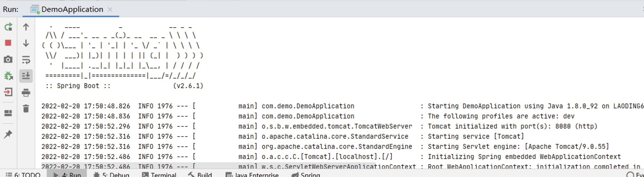Jump to next occurrence with the down arrow
Screen dimensions: 644x177
(x=26, y=43)
